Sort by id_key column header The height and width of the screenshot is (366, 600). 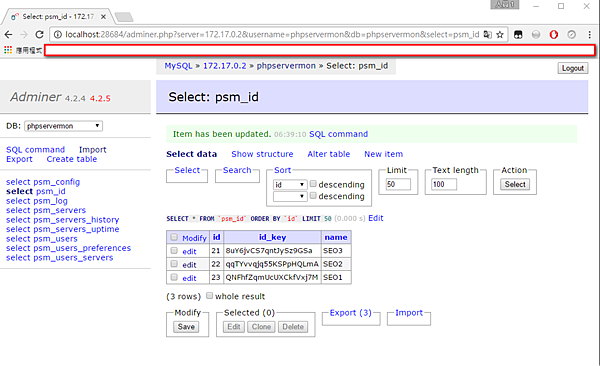coord(272,237)
